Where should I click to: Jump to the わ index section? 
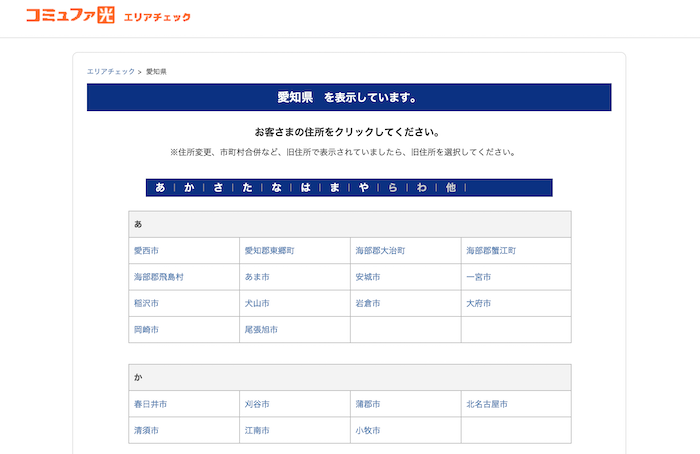(422, 187)
